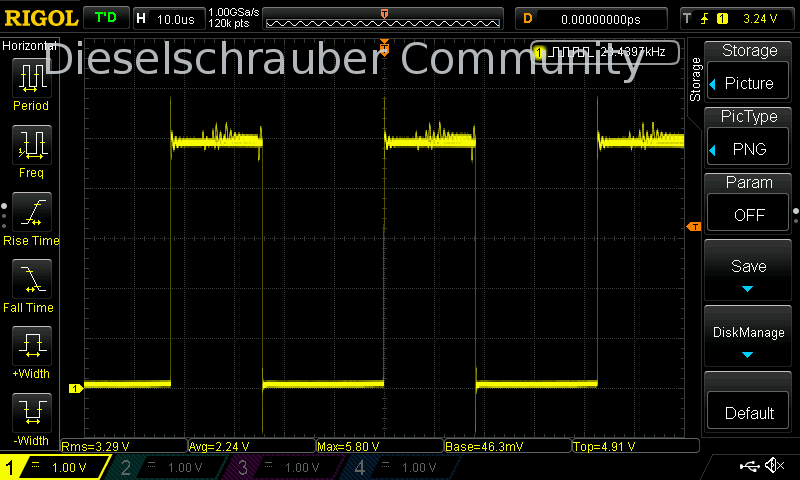
Task: Select channel 1 tab at 1.00 V
Action: 54,467
